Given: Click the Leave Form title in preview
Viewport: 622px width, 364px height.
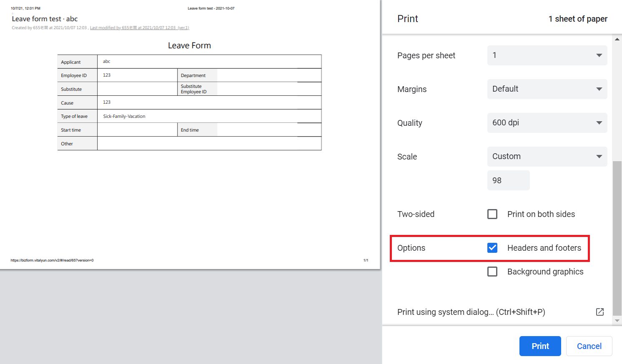Looking at the screenshot, I should click(x=189, y=45).
